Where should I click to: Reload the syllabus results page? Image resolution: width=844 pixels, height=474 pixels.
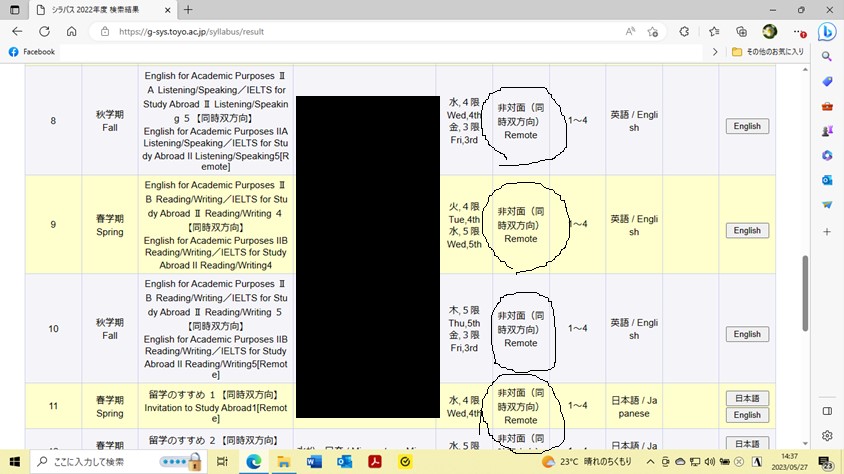point(44,31)
